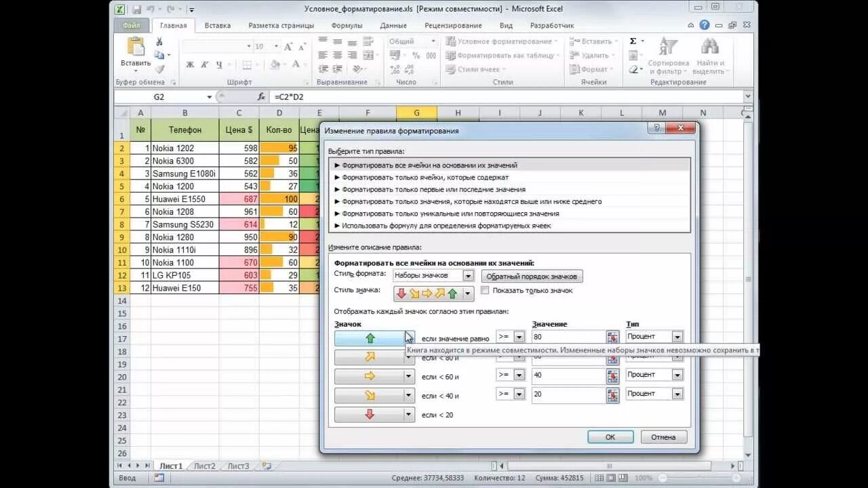This screenshot has height=488, width=868.
Task: Switch to the Рецензирование tab
Action: click(453, 26)
